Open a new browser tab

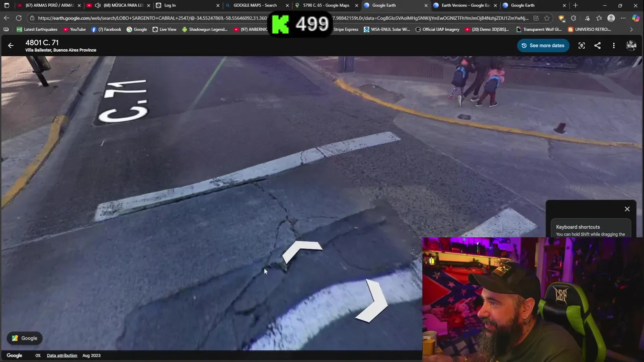pos(575,6)
